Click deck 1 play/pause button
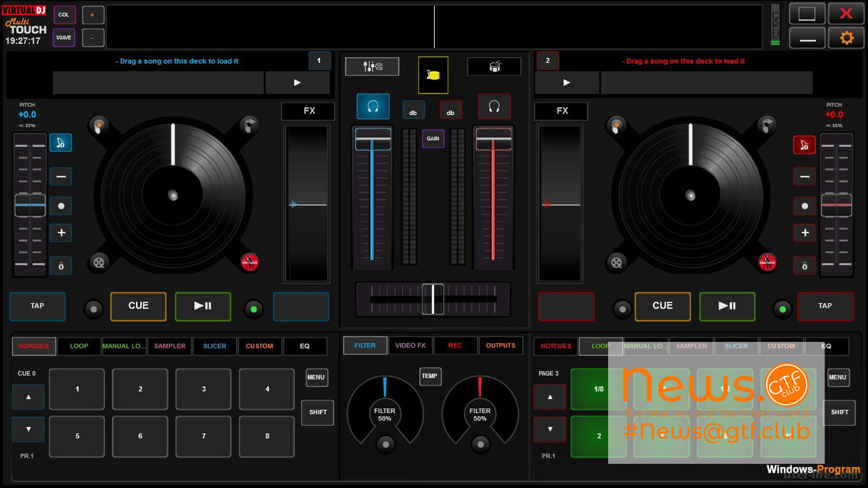868x488 pixels. 203,307
